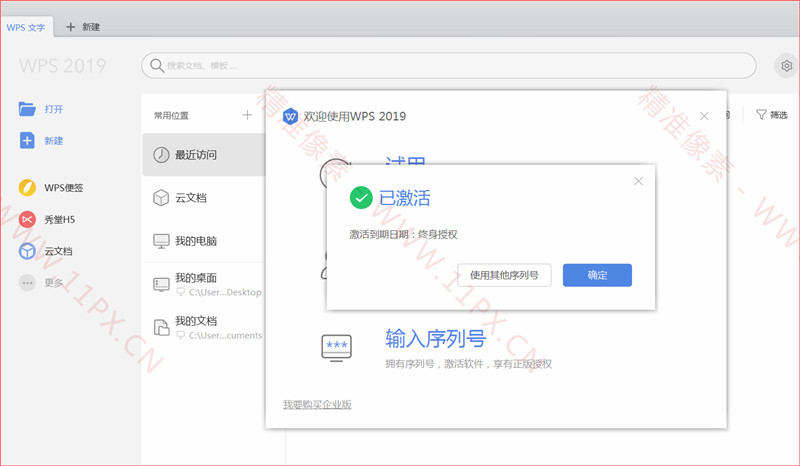
Task: Click the green activated checkmark icon
Action: pos(361,198)
